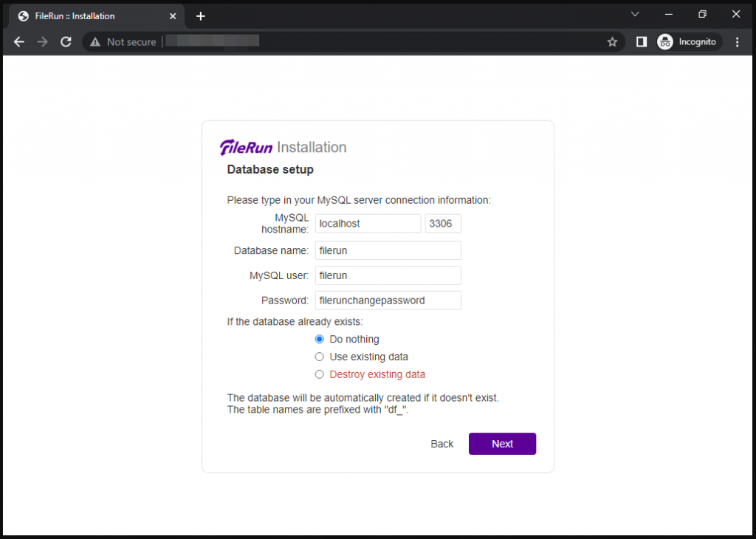Click the FileRun tab favicon
The height and width of the screenshot is (539, 756).
pyautogui.click(x=21, y=16)
